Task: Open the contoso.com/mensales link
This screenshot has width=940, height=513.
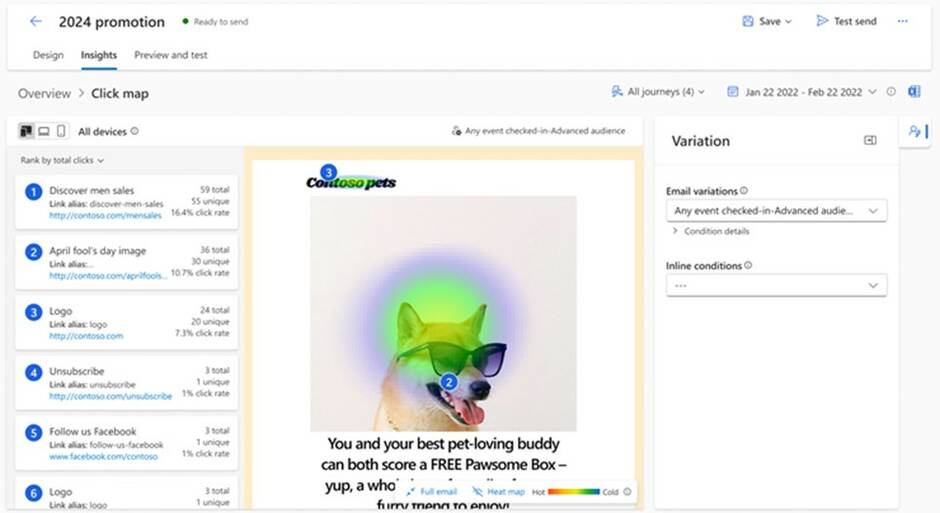Action: click(106, 215)
